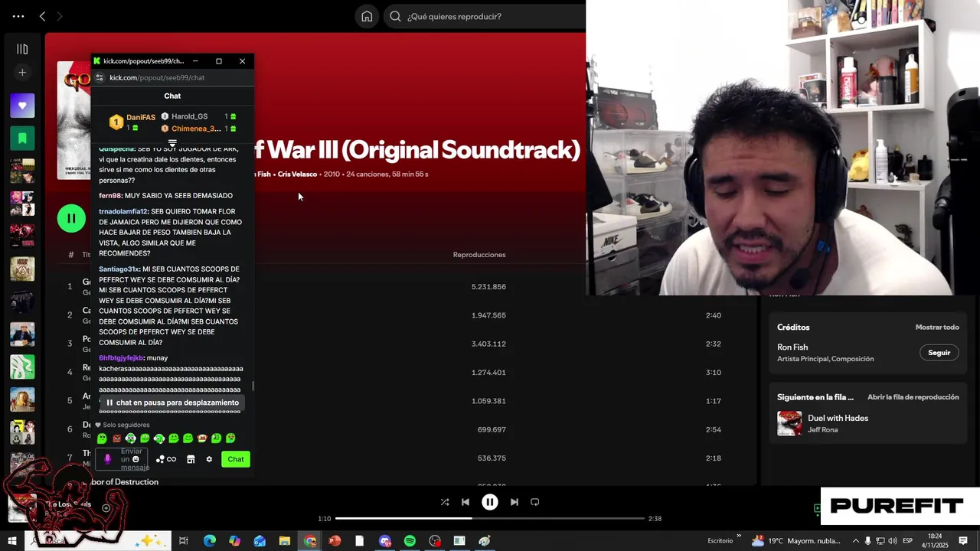Skip to the next track
The image size is (980, 551).
[514, 502]
